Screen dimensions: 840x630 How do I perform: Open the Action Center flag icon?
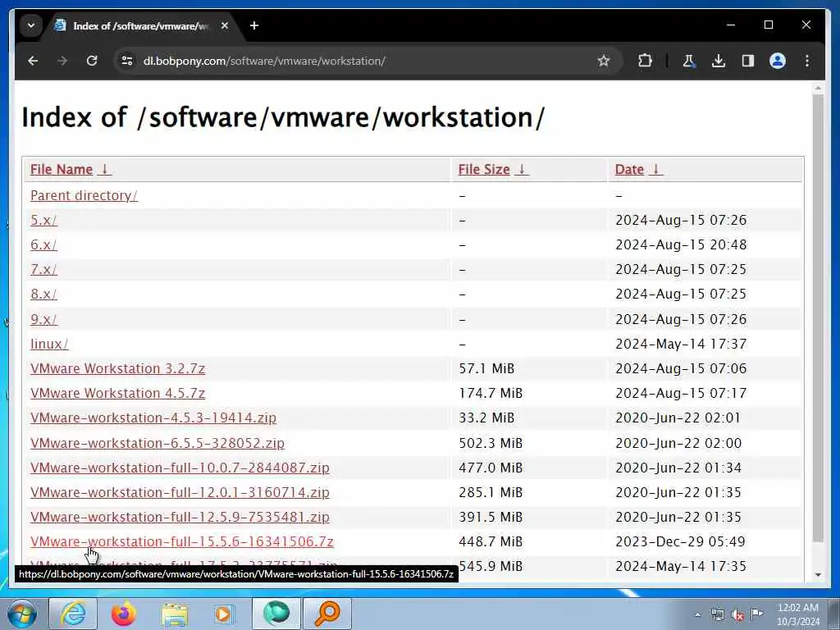pos(756,614)
